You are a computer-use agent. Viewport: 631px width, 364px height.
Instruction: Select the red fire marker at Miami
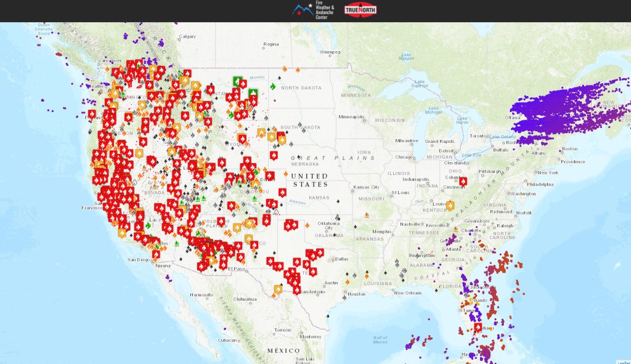tap(478, 327)
